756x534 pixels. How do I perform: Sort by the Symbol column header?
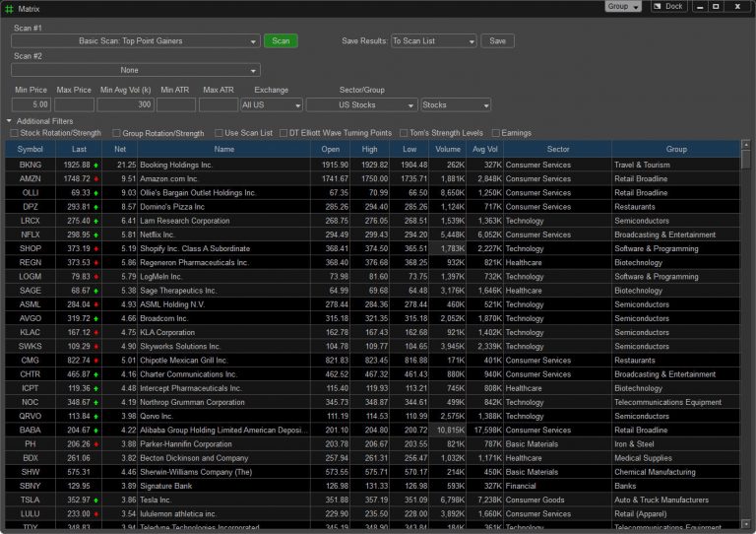pos(31,149)
